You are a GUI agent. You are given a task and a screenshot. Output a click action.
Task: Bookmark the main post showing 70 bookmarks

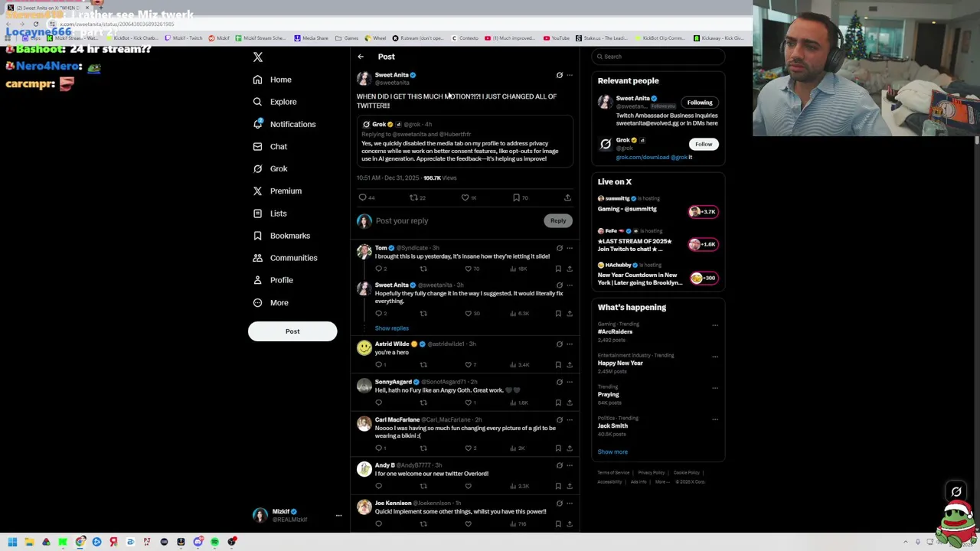pos(516,197)
